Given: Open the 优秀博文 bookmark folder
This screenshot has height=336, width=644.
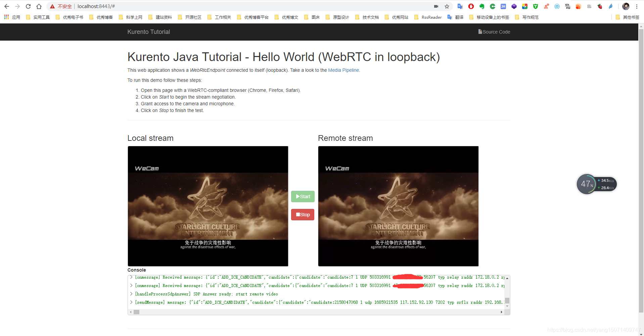Looking at the screenshot, I should [x=286, y=17].
